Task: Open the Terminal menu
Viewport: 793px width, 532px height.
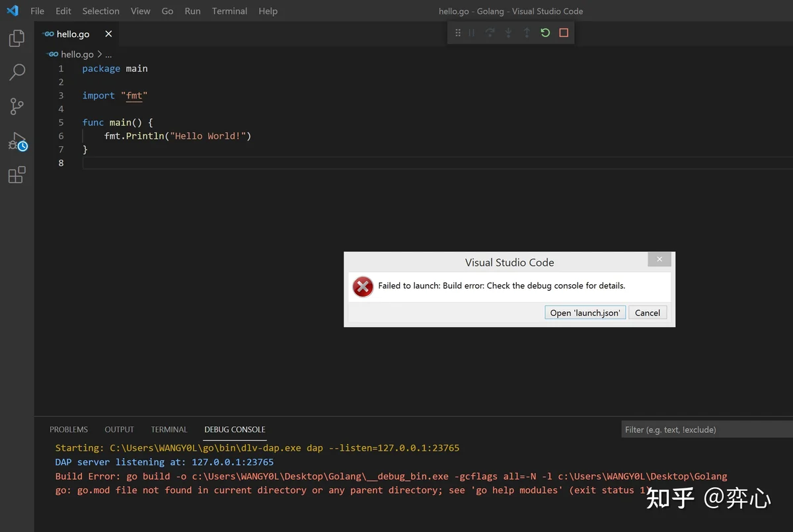Action: (x=230, y=11)
